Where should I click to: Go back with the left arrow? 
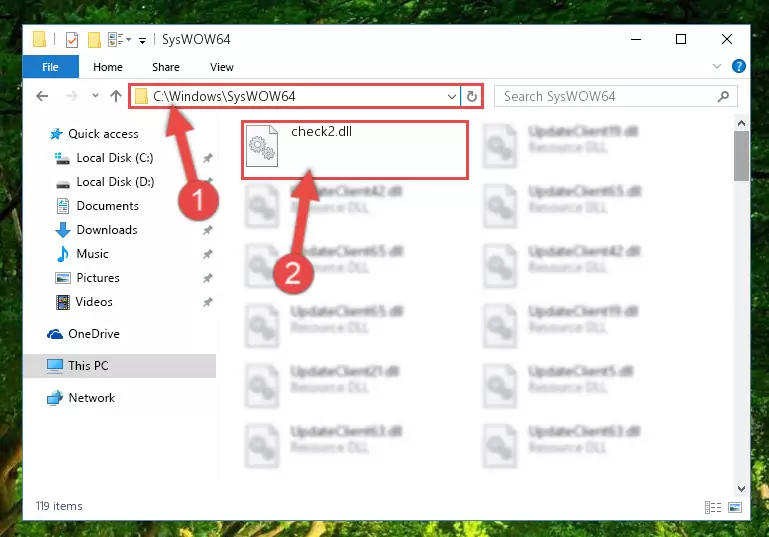(x=43, y=96)
